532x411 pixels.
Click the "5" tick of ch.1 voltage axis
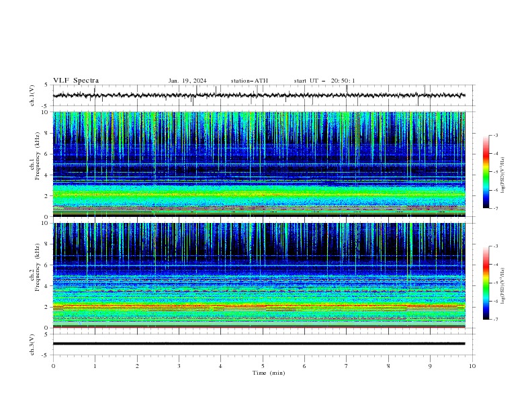tap(46, 85)
